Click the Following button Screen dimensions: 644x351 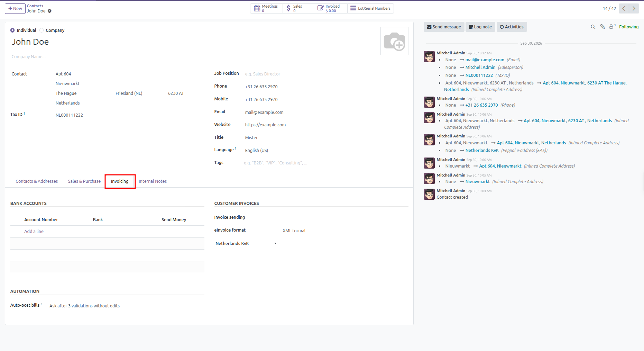628,27
